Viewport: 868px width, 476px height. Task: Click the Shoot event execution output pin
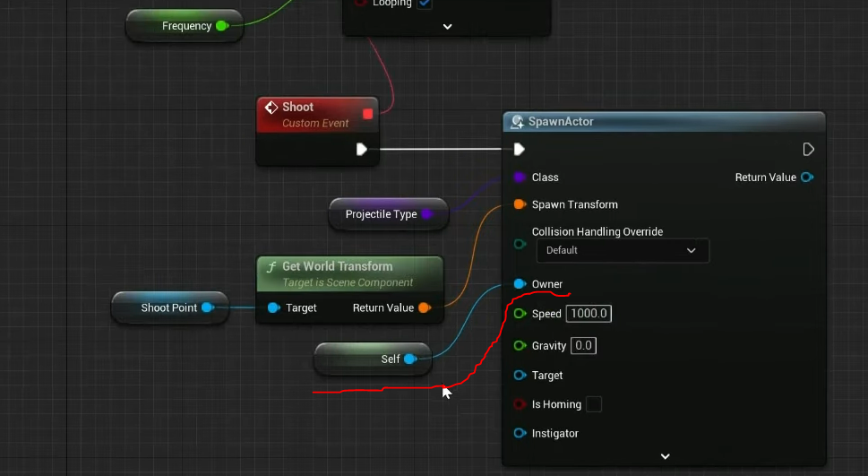pyautogui.click(x=362, y=150)
